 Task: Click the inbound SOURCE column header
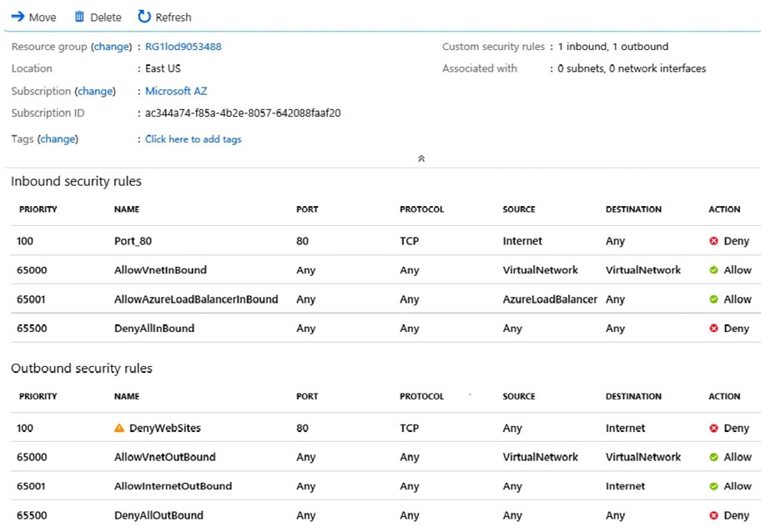point(519,209)
